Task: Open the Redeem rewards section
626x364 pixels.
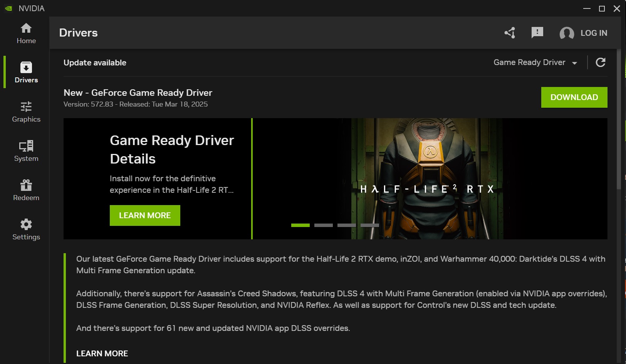Action: 26,190
